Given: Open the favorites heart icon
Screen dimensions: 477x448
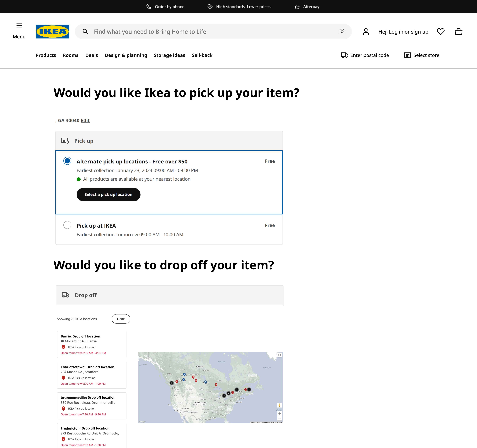Looking at the screenshot, I should click(x=441, y=31).
